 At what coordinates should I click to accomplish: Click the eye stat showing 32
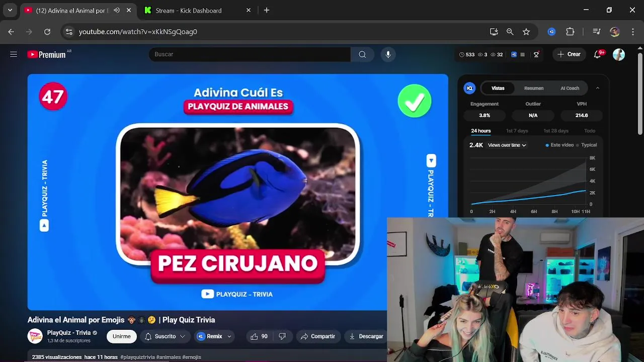pyautogui.click(x=497, y=54)
